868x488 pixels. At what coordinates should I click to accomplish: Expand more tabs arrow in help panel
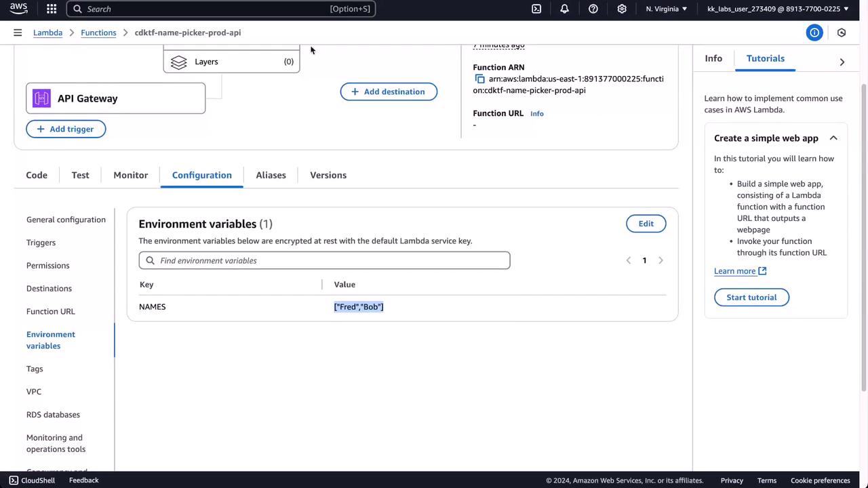click(x=842, y=62)
